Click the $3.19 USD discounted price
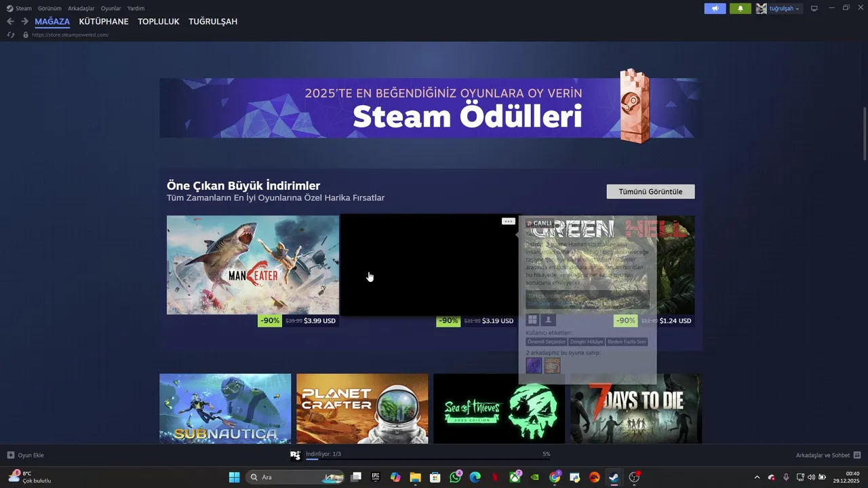868x488 pixels. click(498, 321)
